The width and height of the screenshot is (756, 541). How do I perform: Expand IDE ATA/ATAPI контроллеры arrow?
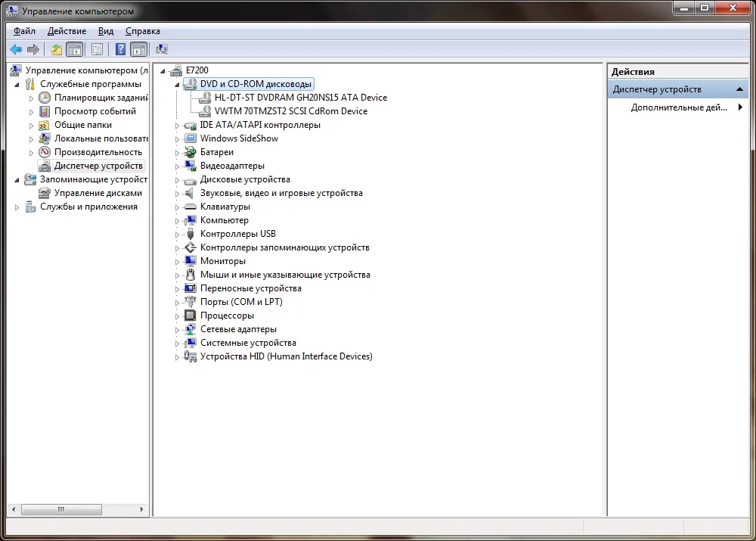coord(177,126)
